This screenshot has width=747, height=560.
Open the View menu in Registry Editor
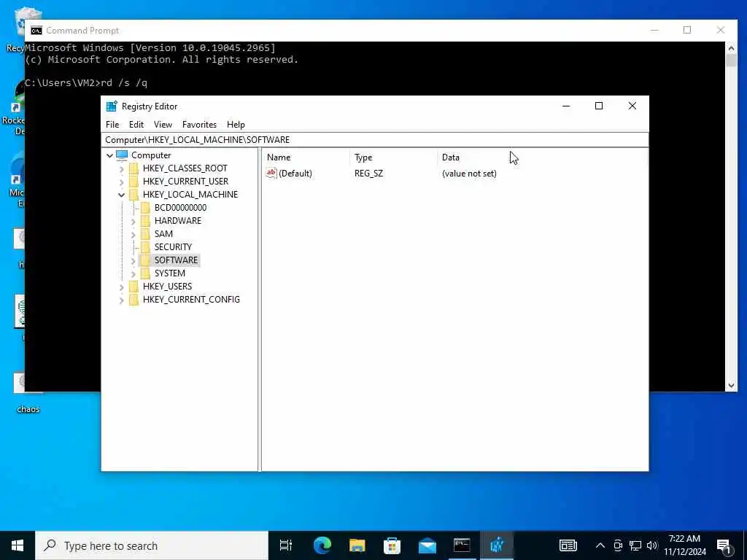[x=163, y=124]
